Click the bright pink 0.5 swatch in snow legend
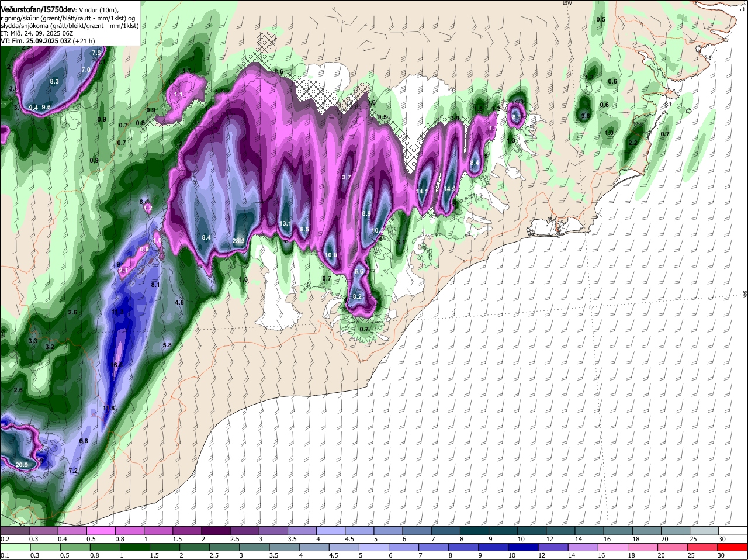The height and width of the screenshot is (560, 748). pos(101,530)
